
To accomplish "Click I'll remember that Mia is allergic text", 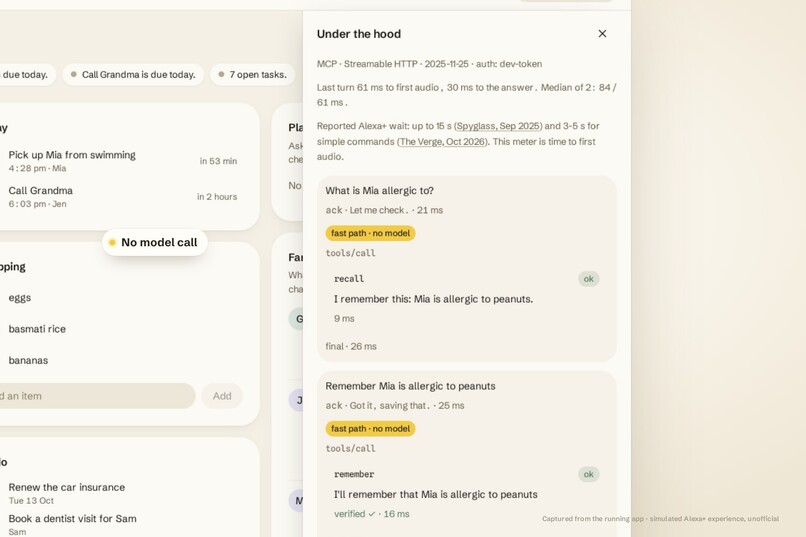I will 436,494.
